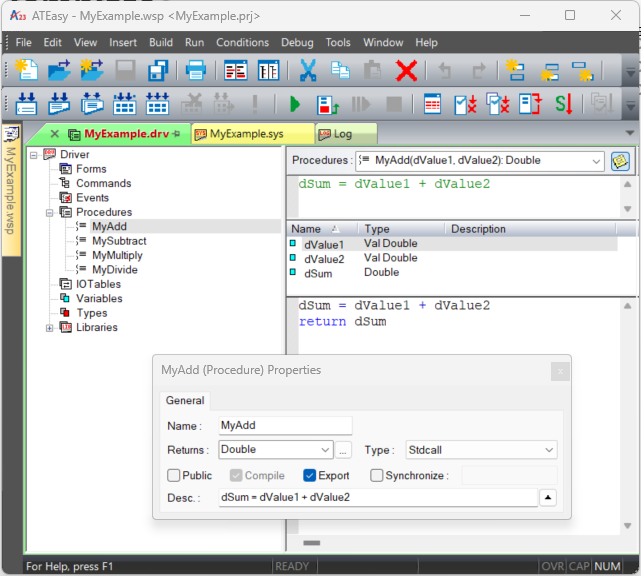Expand first toolbar overflow options arrow

click(x=630, y=72)
